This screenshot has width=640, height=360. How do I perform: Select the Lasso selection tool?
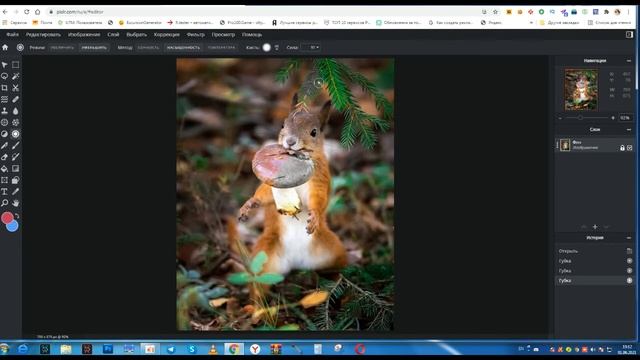4,76
